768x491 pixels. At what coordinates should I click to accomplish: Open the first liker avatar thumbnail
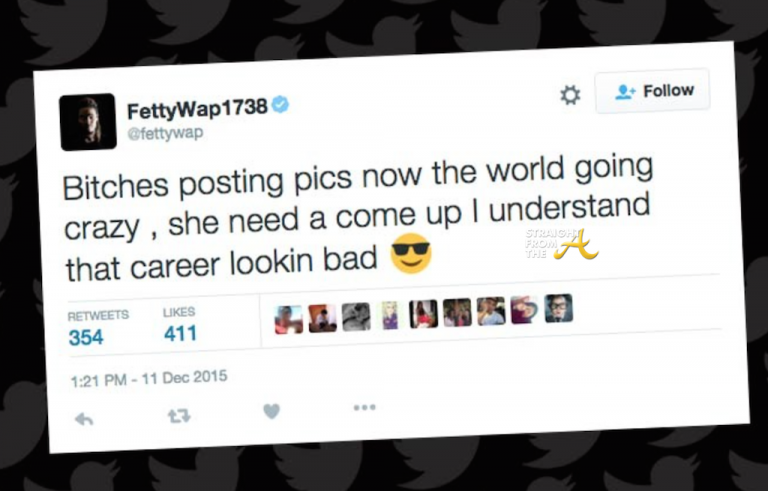click(x=288, y=320)
